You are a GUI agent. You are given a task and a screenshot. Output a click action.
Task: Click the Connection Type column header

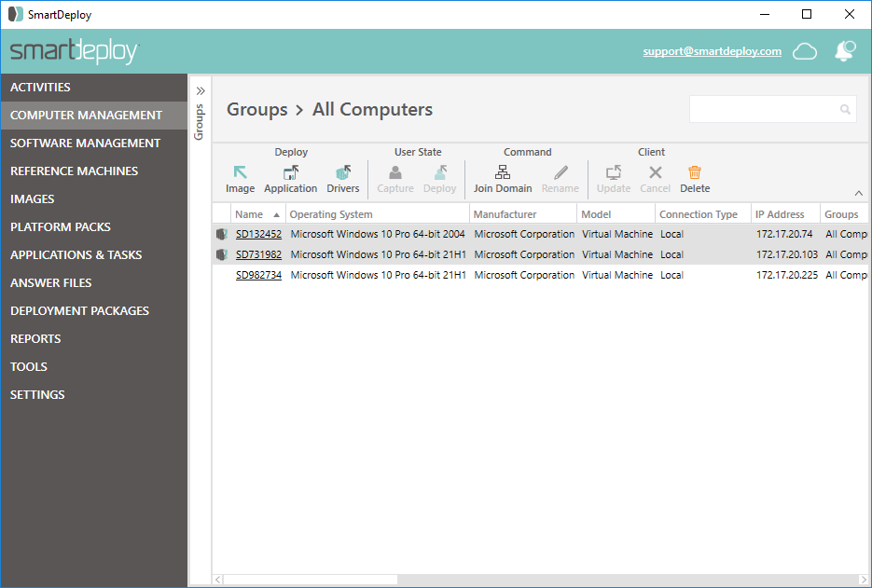coord(703,214)
